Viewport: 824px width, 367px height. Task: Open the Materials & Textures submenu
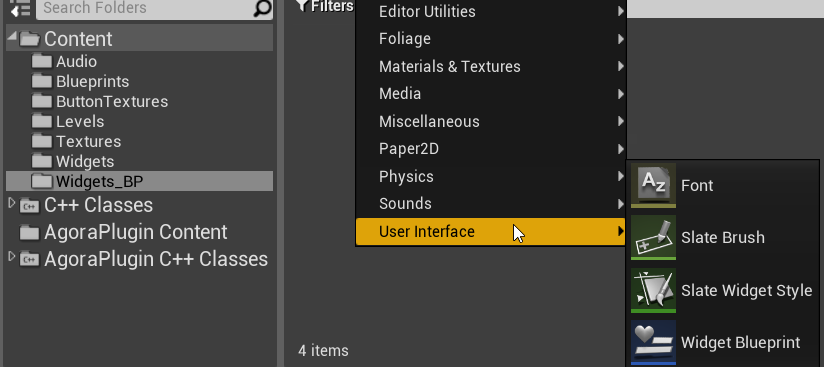click(491, 66)
